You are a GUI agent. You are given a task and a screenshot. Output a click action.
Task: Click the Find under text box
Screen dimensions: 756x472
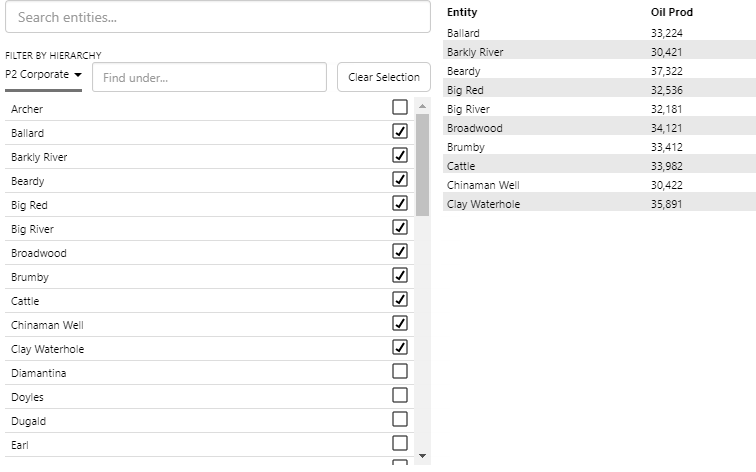209,78
